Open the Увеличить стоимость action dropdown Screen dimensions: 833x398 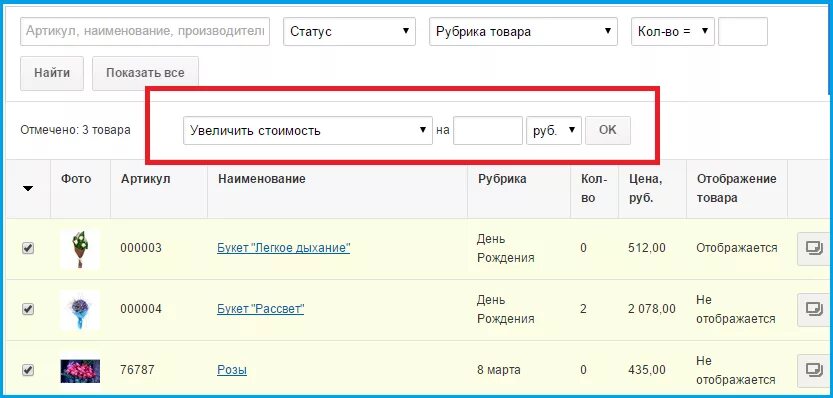coord(308,130)
